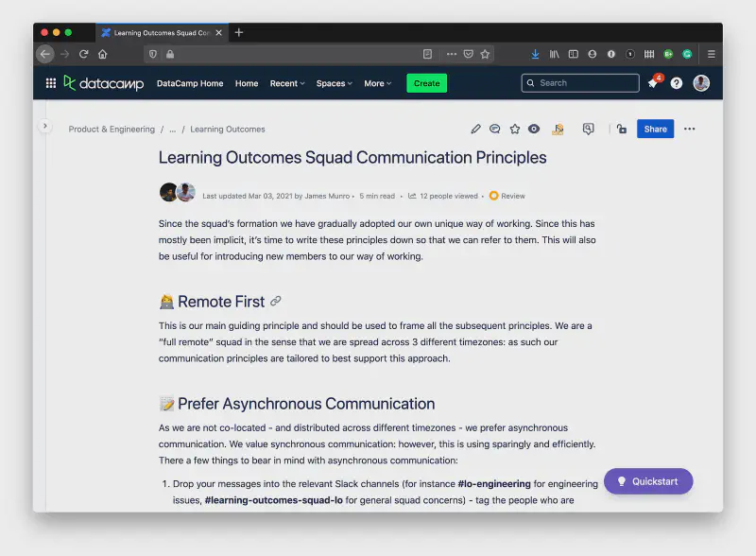This screenshot has width=756, height=556.
Task: Click the pencil edit page icon
Action: click(x=475, y=130)
